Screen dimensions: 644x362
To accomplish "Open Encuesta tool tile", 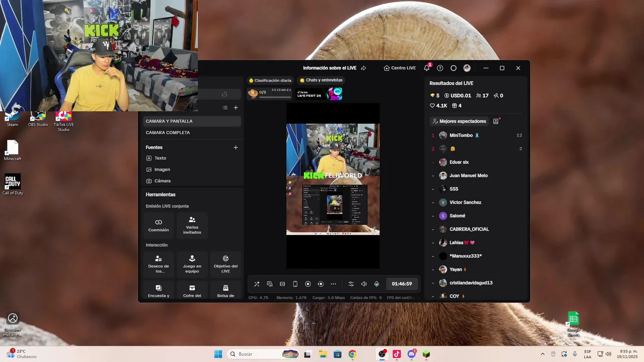I will (x=158, y=291).
